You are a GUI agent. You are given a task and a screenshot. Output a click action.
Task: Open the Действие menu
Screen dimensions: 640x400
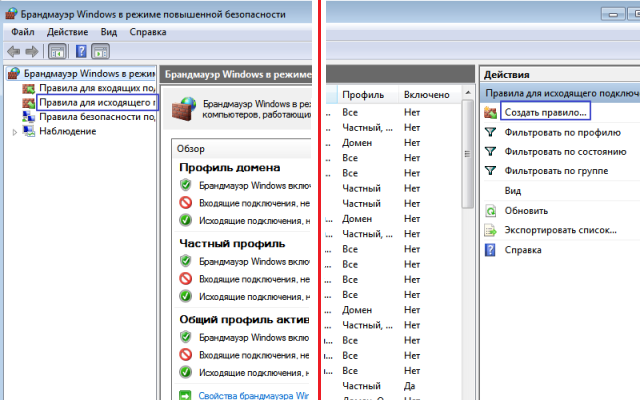[67, 32]
